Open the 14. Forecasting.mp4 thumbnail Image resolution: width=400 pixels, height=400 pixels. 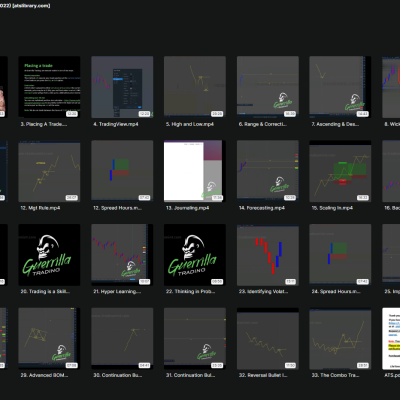pyautogui.click(x=268, y=171)
